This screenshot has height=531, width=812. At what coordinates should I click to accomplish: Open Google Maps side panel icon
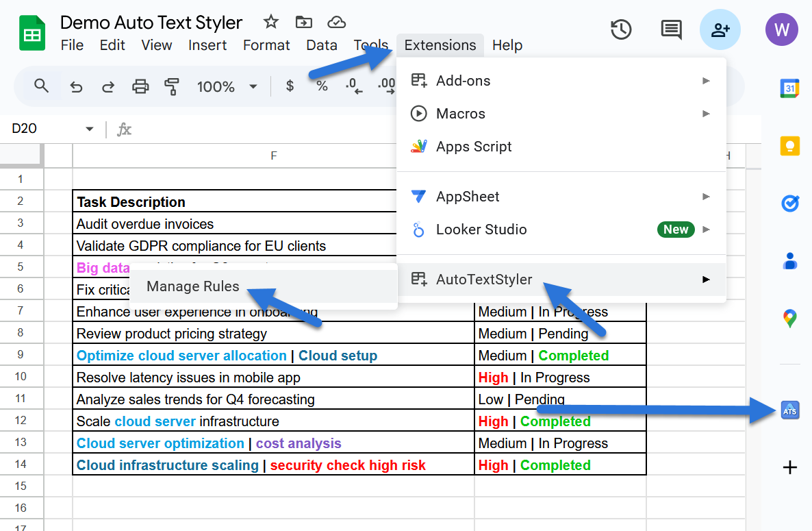789,318
